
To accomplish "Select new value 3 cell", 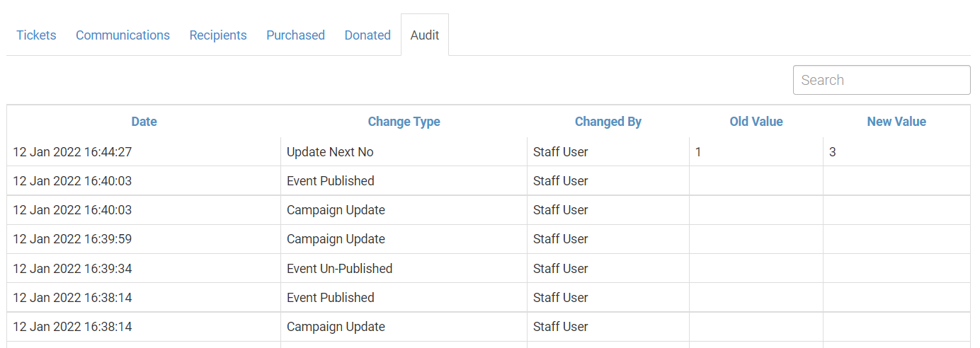I will tap(896, 152).
